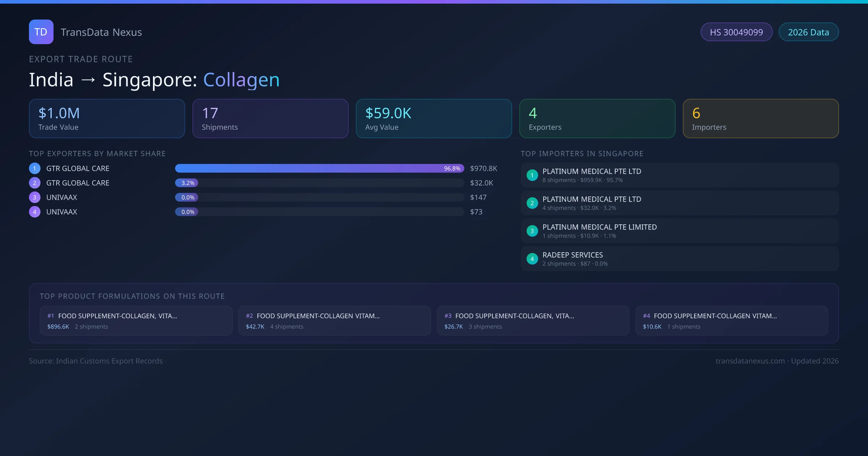Click the transdatanexus.com footer link
868x456 pixels.
click(750, 361)
